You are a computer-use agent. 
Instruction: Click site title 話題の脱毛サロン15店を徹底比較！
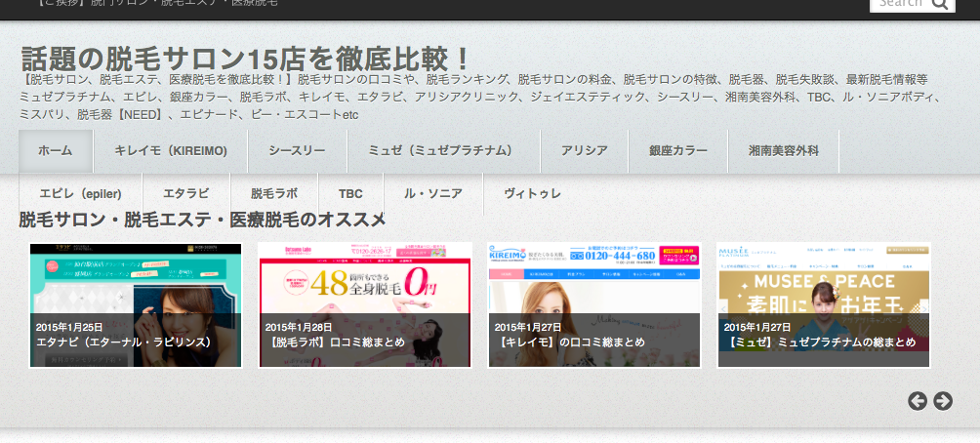(x=246, y=60)
